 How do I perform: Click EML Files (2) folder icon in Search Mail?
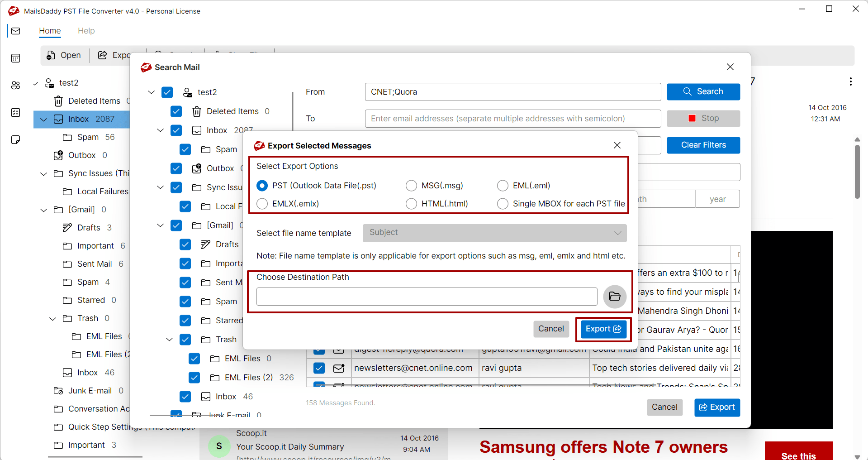(215, 377)
